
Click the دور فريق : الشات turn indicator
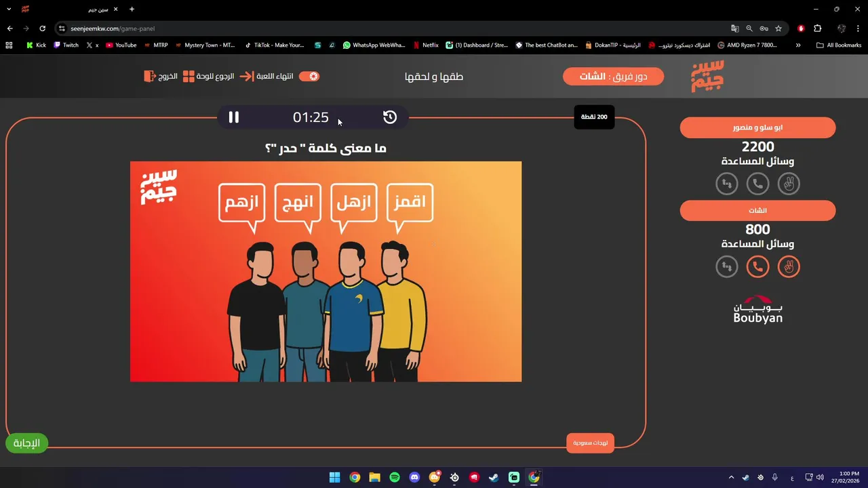pyautogui.click(x=613, y=76)
